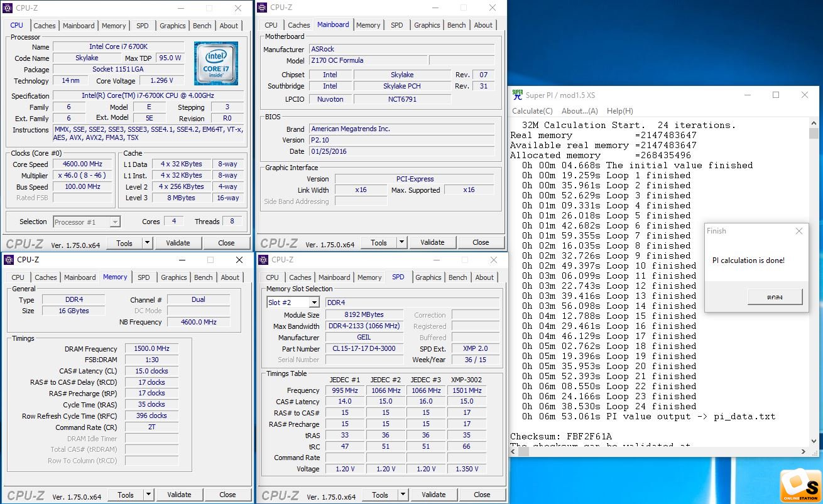Click Tools button in the Memory window
The width and height of the screenshot is (823, 504).
(x=126, y=495)
